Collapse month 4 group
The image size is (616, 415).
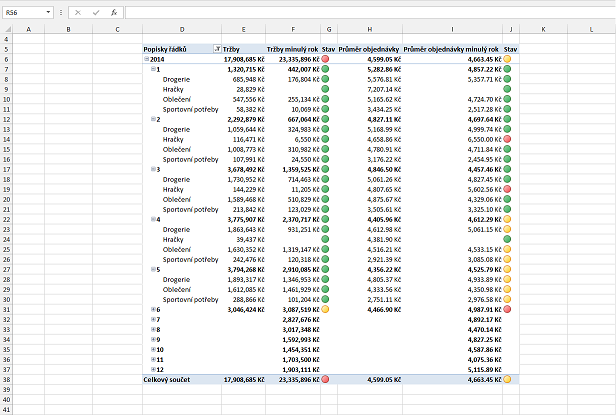154,219
